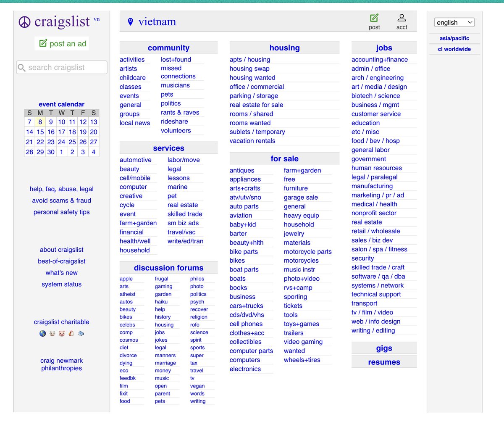This screenshot has height=443, width=504.
Task: Click the location pin icon beside vietnam
Action: 130,22
